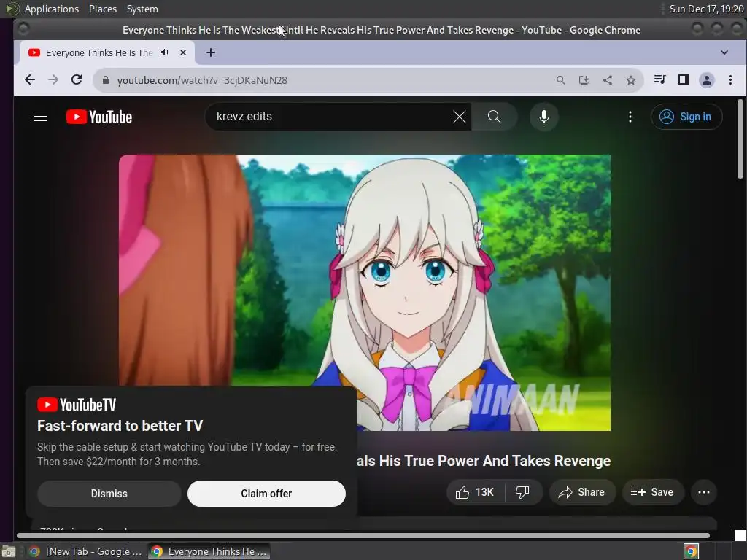The width and height of the screenshot is (747, 560).
Task: Claim the YouTube TV offer
Action: pos(266,494)
